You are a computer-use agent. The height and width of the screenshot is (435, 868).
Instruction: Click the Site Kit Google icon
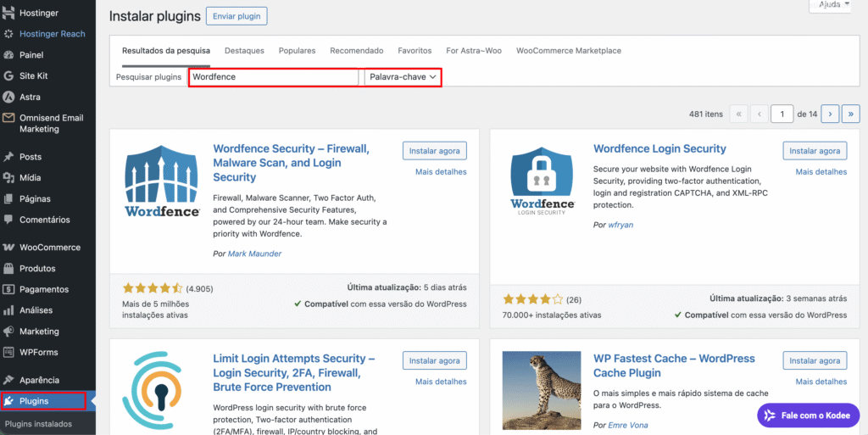pos(8,75)
